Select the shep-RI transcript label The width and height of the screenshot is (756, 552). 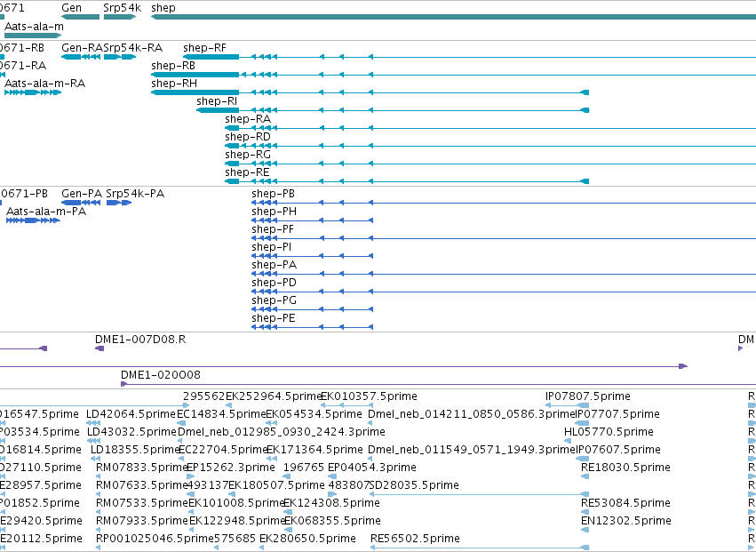(217, 101)
